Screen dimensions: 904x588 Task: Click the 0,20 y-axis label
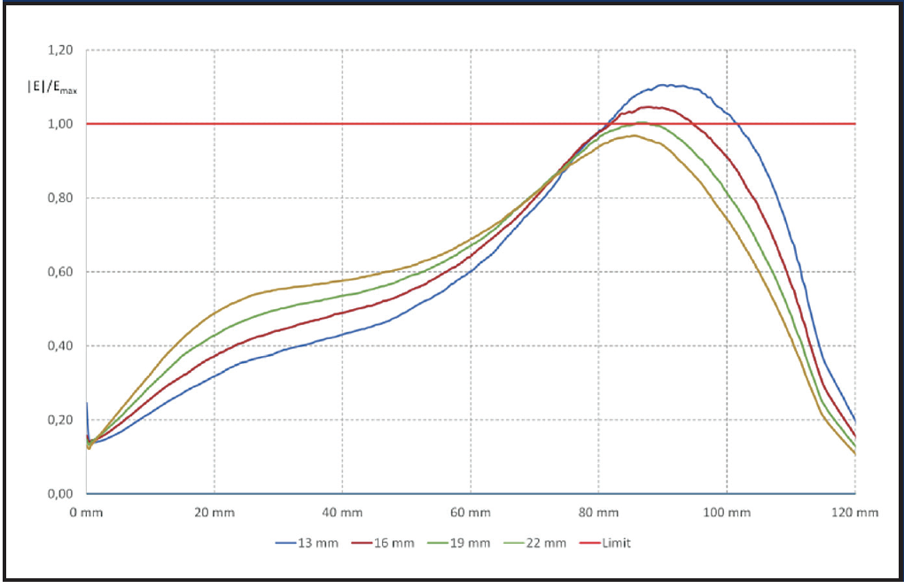[60, 420]
